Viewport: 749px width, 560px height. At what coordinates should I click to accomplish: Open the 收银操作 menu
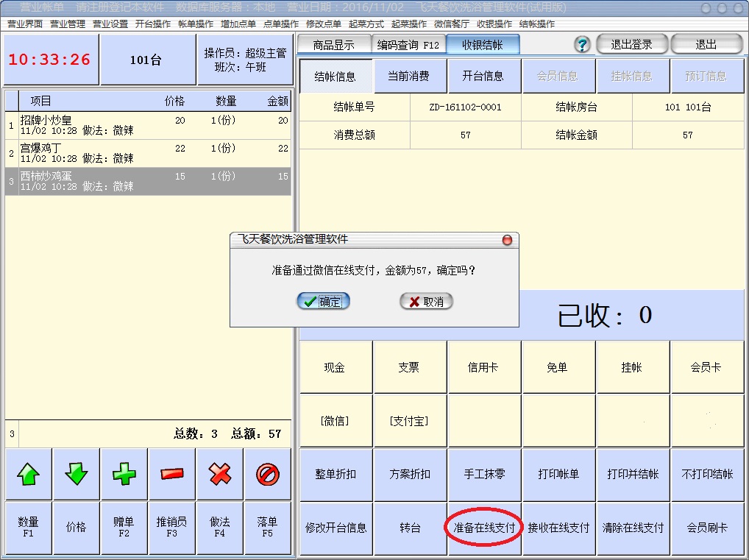click(494, 24)
